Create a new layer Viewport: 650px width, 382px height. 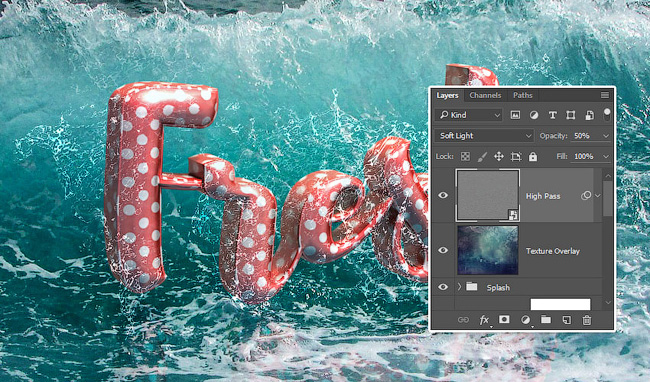566,320
